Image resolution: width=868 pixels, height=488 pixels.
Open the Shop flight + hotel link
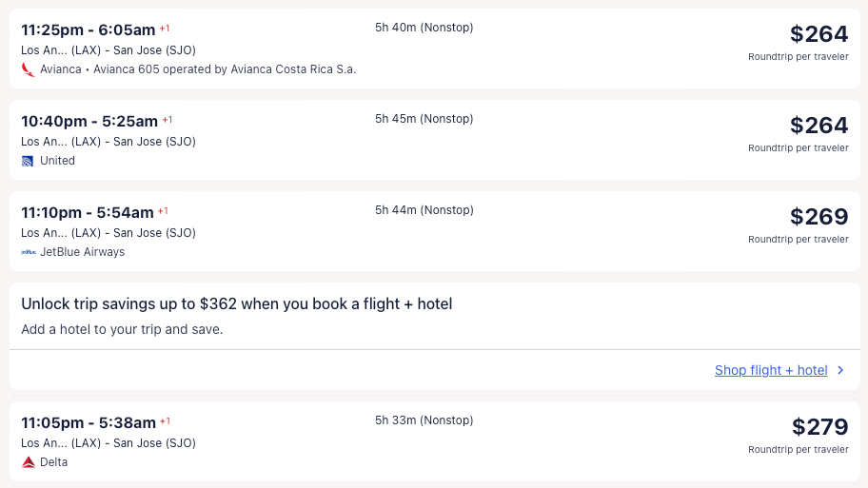771,370
